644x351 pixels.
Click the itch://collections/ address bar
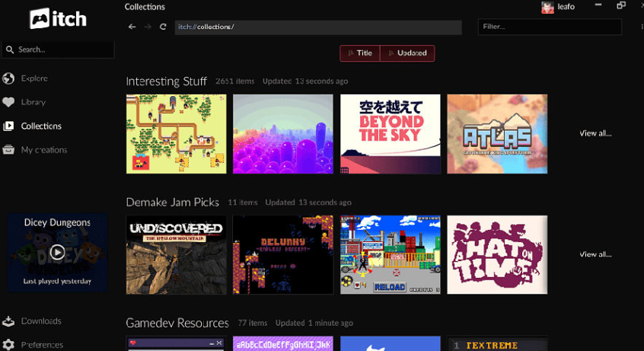318,27
